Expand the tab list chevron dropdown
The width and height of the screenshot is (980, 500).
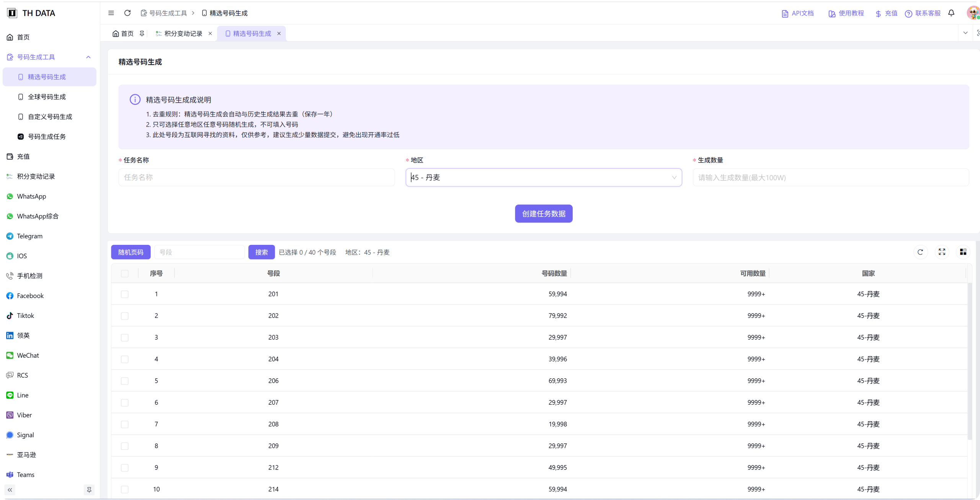click(x=965, y=33)
